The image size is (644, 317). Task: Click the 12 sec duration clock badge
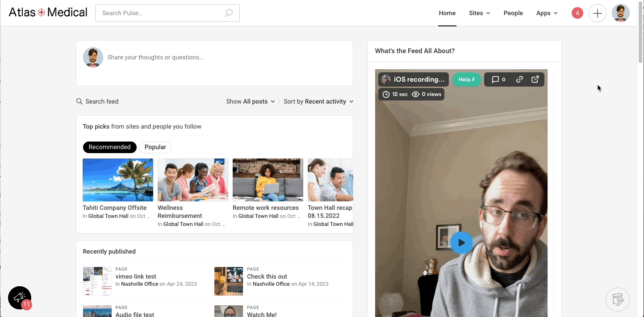pos(395,94)
